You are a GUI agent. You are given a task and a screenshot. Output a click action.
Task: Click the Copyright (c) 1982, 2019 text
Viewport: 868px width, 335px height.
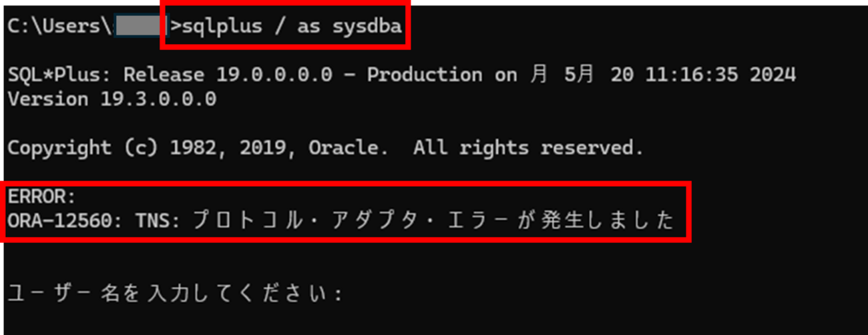coord(152,148)
